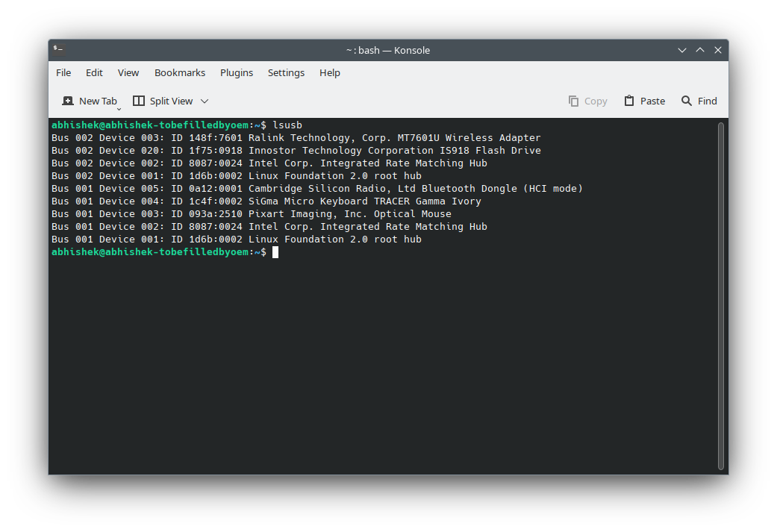Expand the New Tab dropdown arrow
The height and width of the screenshot is (532, 777).
point(119,109)
